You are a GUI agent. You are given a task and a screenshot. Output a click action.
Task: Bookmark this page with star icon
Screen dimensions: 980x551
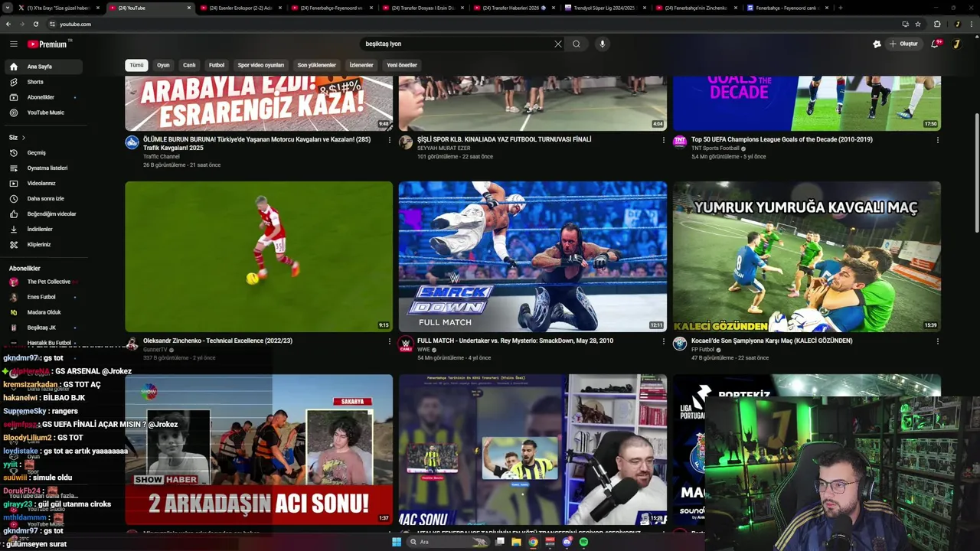918,24
